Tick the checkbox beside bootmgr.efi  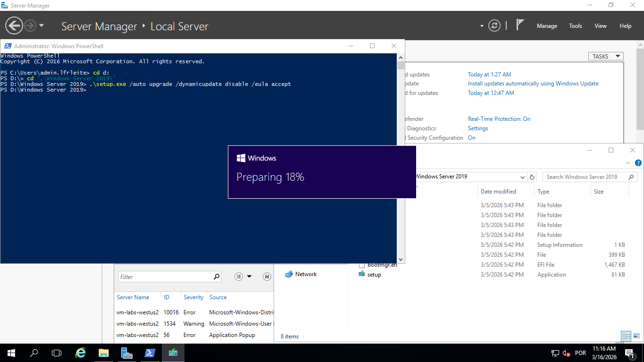362,265
